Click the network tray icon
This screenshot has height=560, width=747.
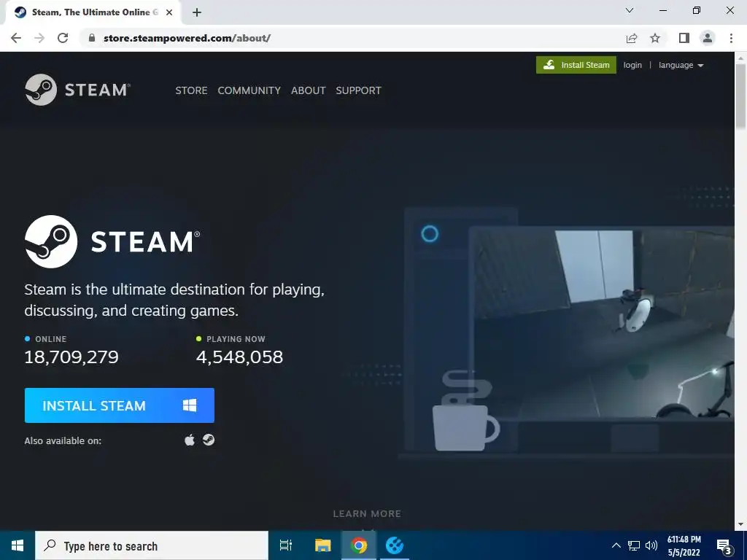click(x=634, y=545)
